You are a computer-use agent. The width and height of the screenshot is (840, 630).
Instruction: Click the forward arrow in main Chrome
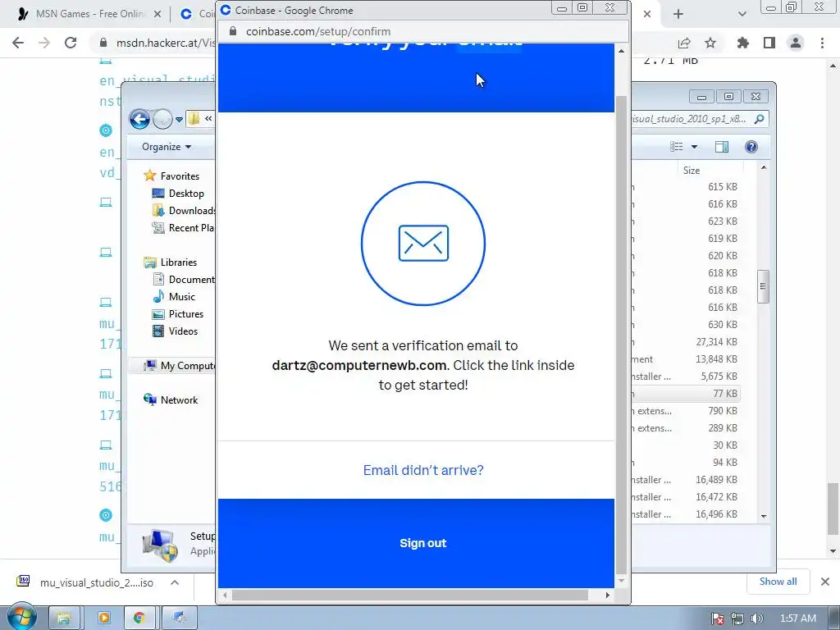[44, 43]
